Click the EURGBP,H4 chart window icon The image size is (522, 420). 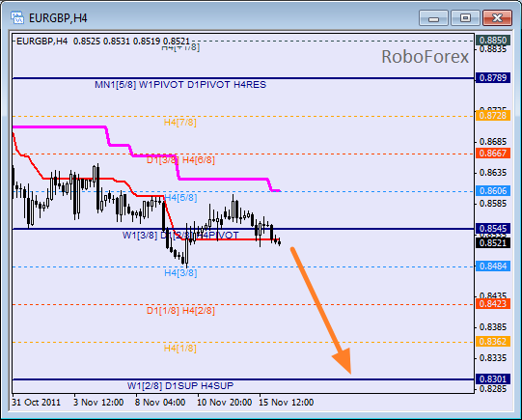(x=17, y=17)
